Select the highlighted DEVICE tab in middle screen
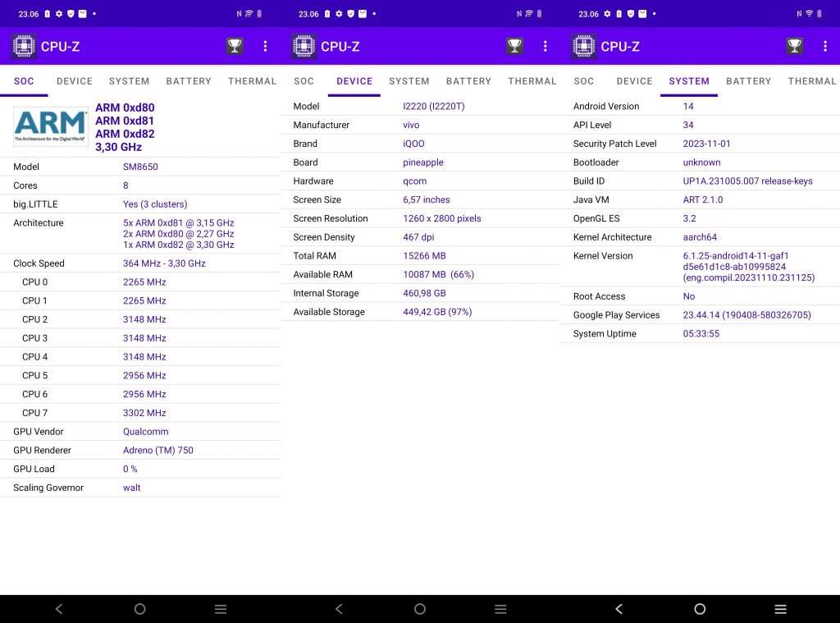The image size is (840, 623). (x=354, y=81)
